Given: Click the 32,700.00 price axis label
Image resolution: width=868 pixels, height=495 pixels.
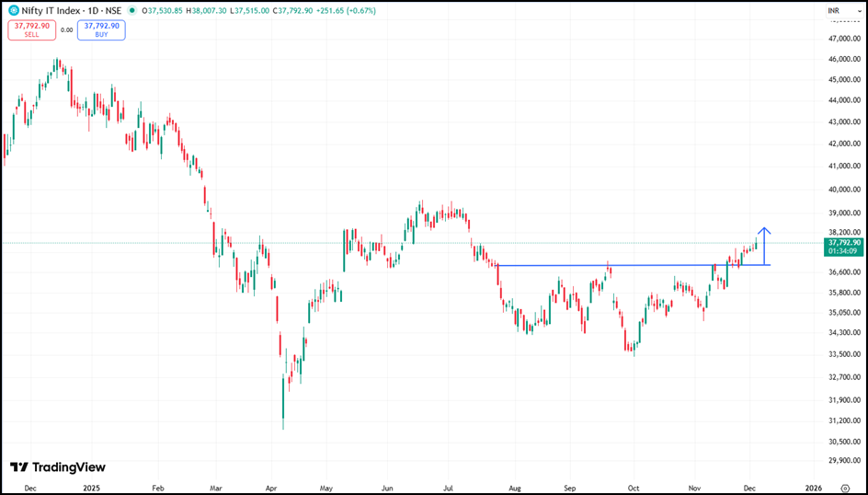Looking at the screenshot, I should (844, 377).
